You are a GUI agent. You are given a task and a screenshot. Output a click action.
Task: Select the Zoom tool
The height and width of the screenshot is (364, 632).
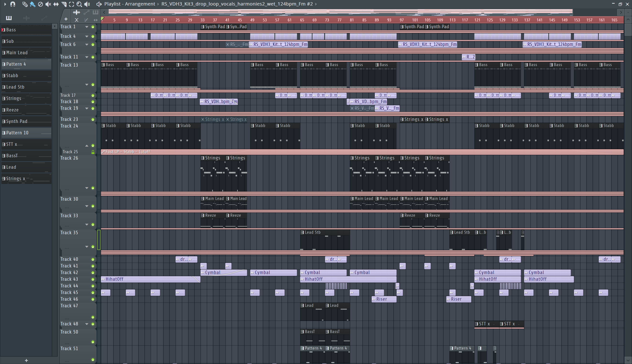tap(79, 4)
